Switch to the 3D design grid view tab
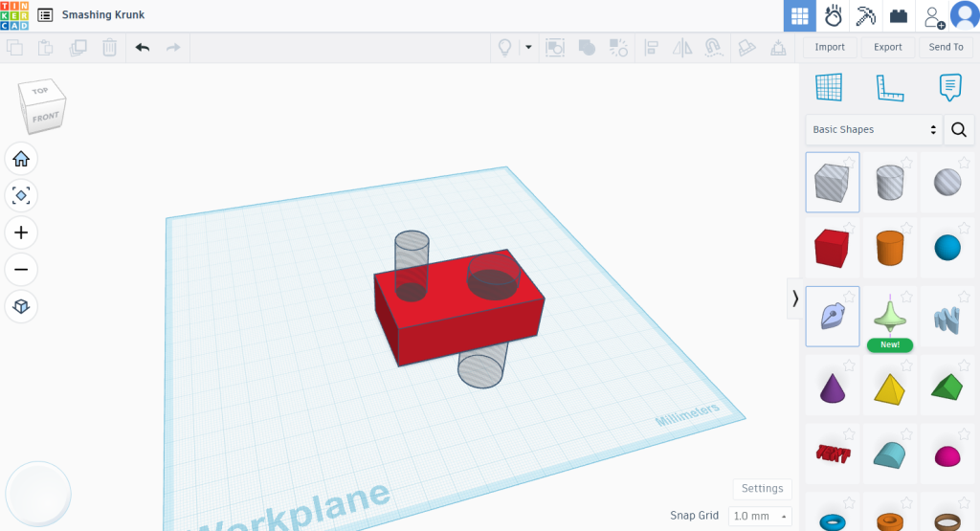The width and height of the screenshot is (980, 531). [x=799, y=16]
